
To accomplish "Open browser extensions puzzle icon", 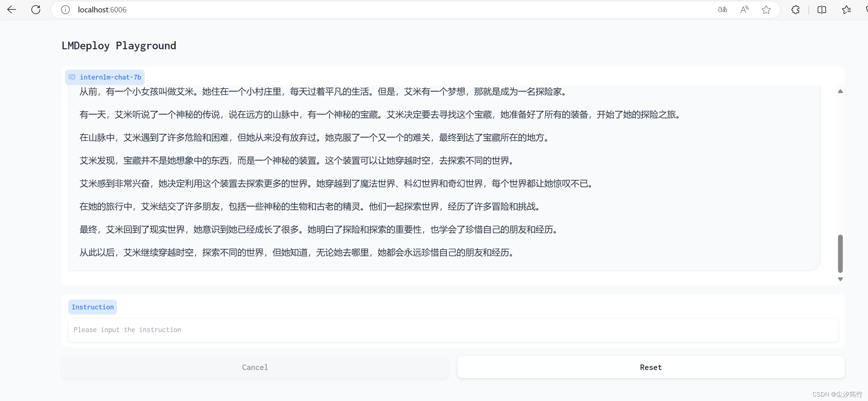I will coord(795,10).
